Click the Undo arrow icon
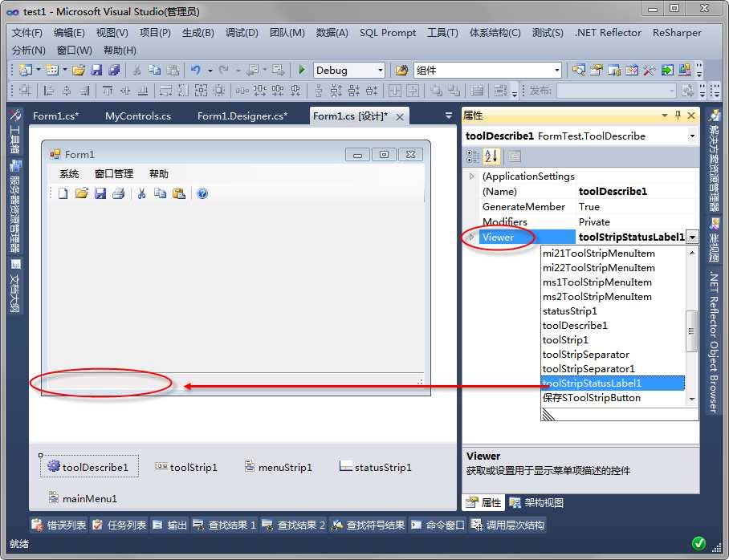This screenshot has width=729, height=560. (196, 70)
